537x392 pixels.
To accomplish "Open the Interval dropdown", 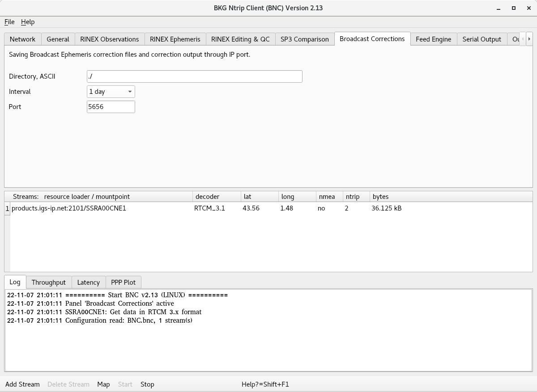I will click(x=111, y=92).
